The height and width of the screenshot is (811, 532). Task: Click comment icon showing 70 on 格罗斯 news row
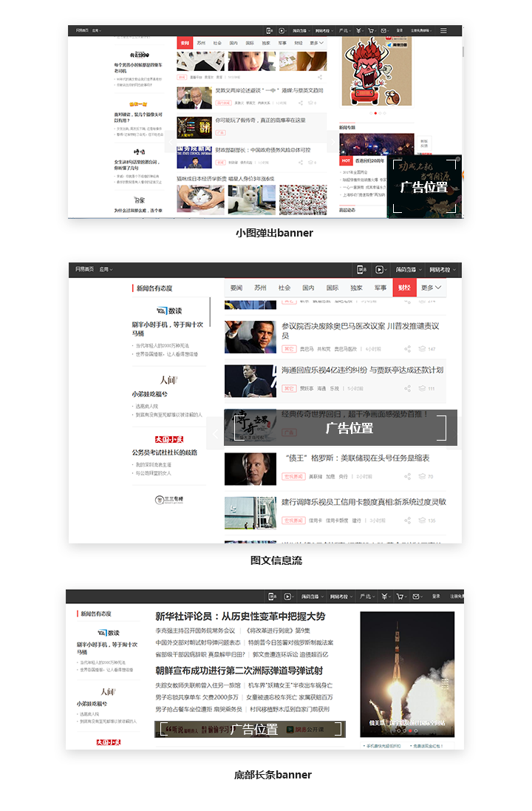point(422,476)
